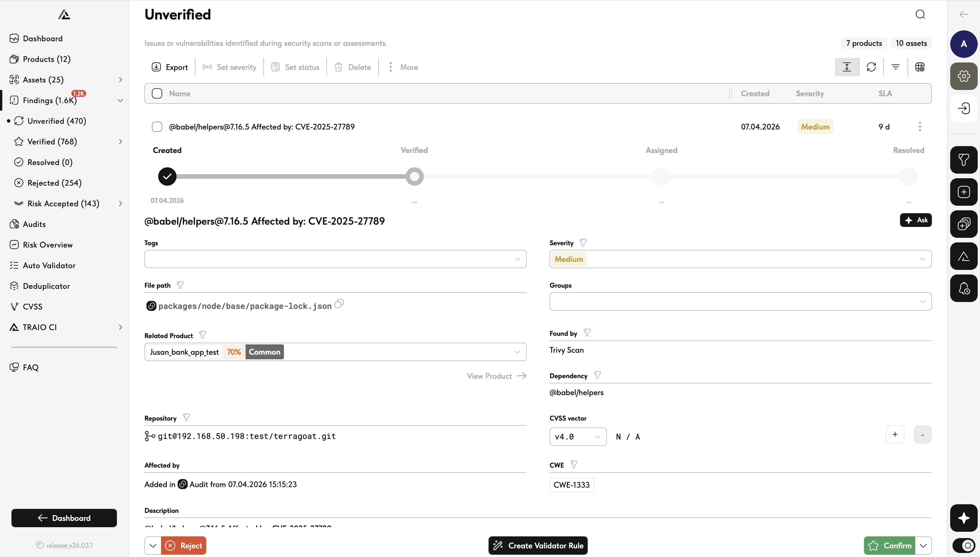Copy the package-lock.json file path
This screenshot has height=557, width=980.
click(x=339, y=304)
